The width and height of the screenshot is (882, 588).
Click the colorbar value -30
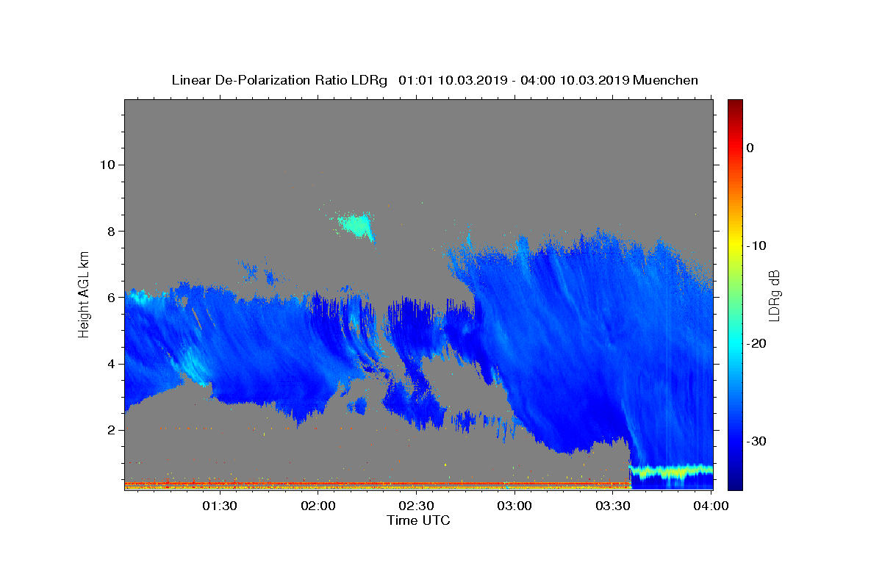click(757, 441)
